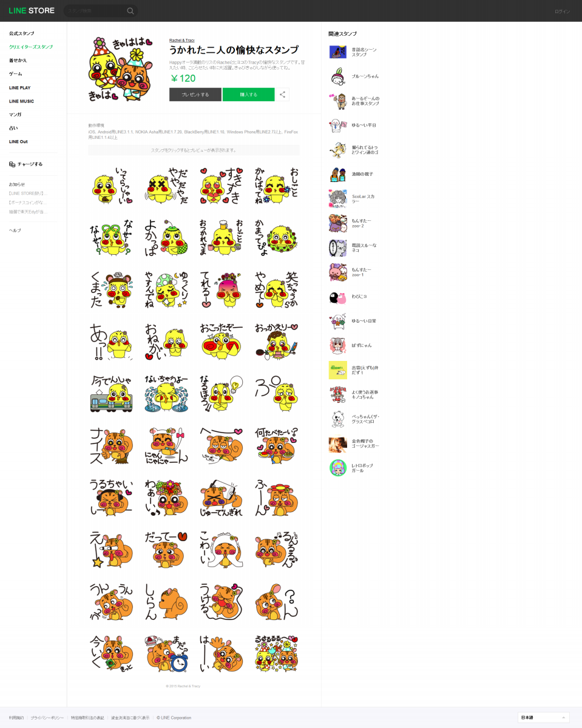Click the LINE STORE logo
Viewport: 582px width, 728px height.
[32, 10]
